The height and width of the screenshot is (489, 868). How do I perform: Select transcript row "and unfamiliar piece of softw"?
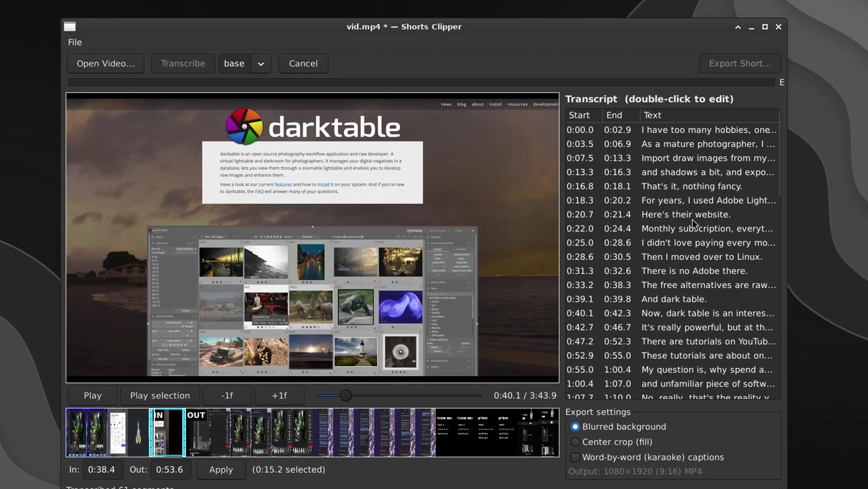pyautogui.click(x=671, y=384)
